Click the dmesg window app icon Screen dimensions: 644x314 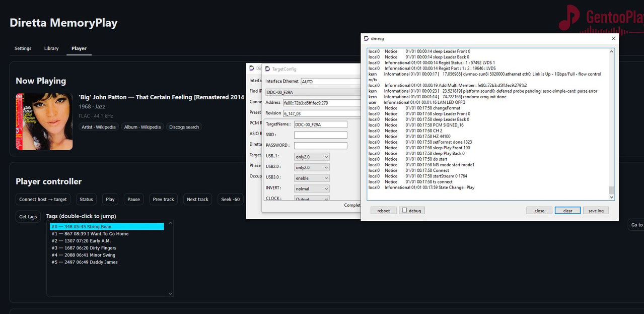point(367,38)
